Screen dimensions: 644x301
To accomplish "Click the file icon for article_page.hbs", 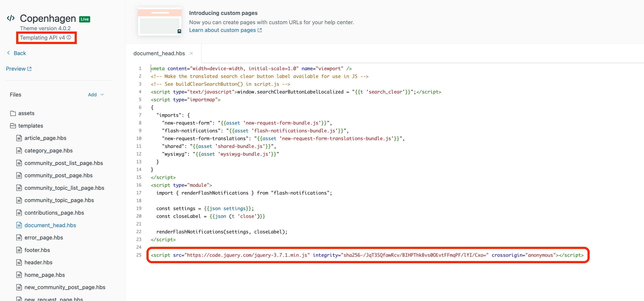I will (19, 138).
